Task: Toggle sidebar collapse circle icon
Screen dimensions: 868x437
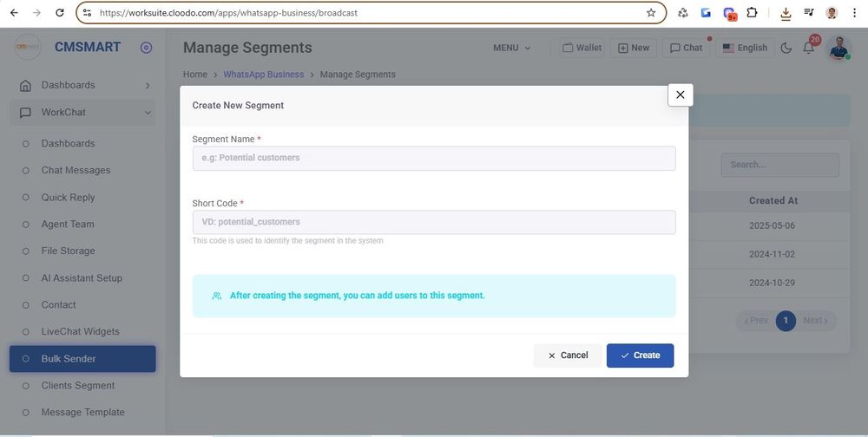Action: 146,48
